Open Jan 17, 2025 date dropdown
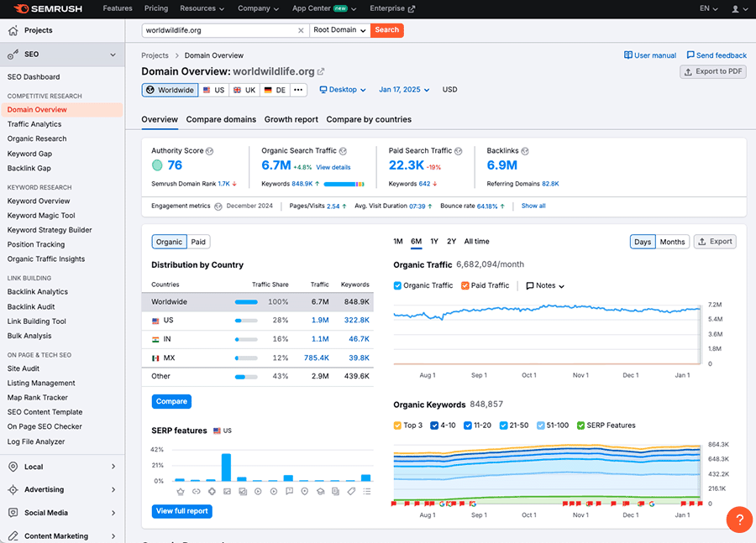 coord(404,90)
